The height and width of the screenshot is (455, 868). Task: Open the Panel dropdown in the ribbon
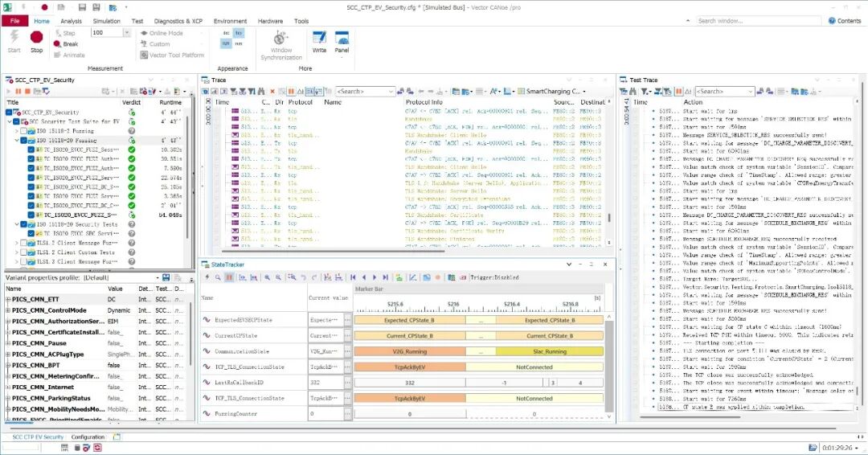point(342,51)
